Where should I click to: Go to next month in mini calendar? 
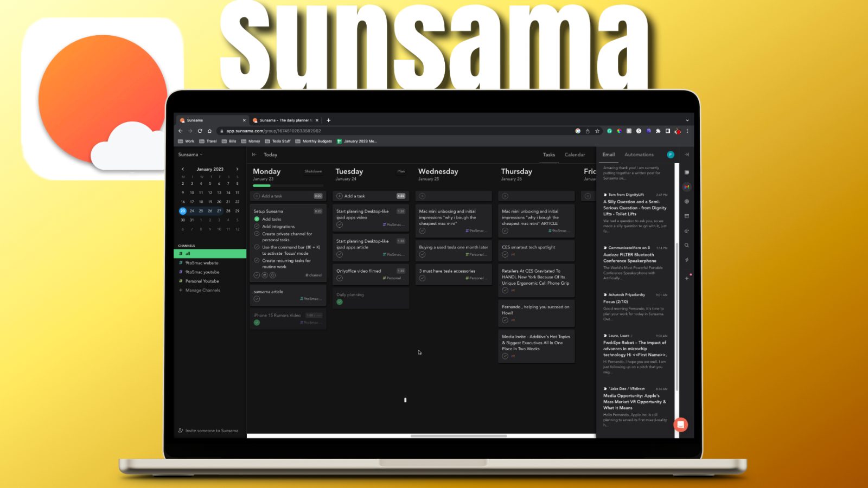[237, 169]
